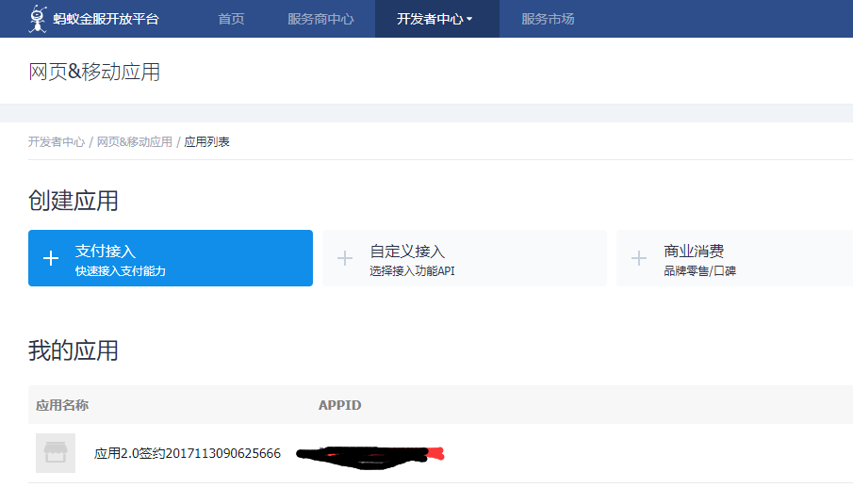The image size is (853, 504).
Task: Click the 创建应用 section heading
Action: 74,201
